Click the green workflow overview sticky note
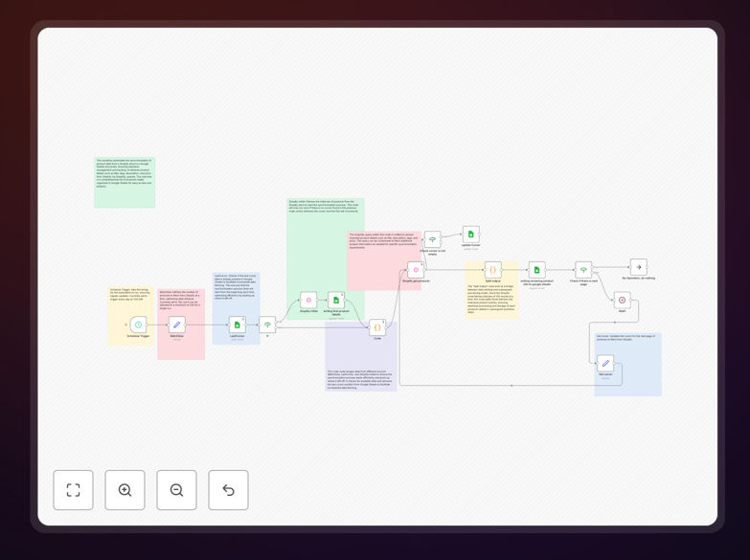 pos(125,183)
